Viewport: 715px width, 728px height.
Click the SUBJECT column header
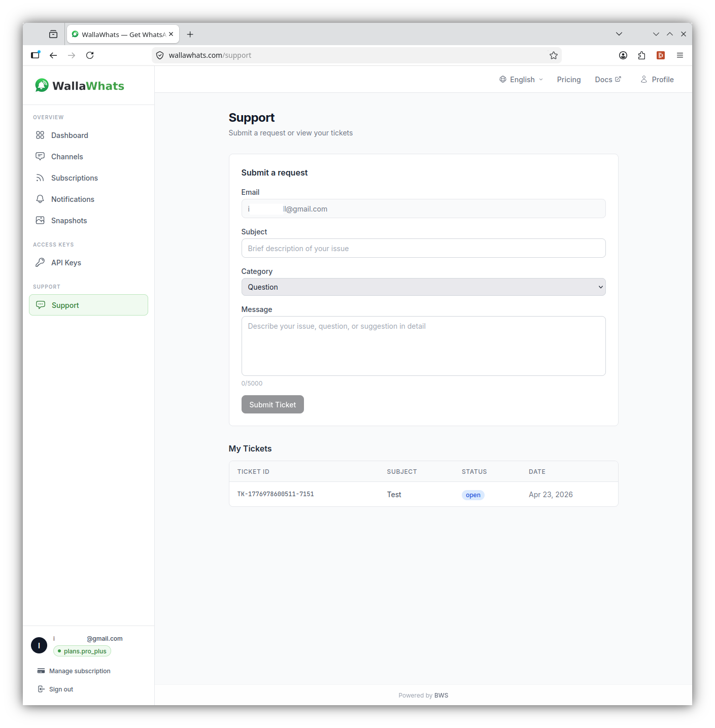[402, 472]
